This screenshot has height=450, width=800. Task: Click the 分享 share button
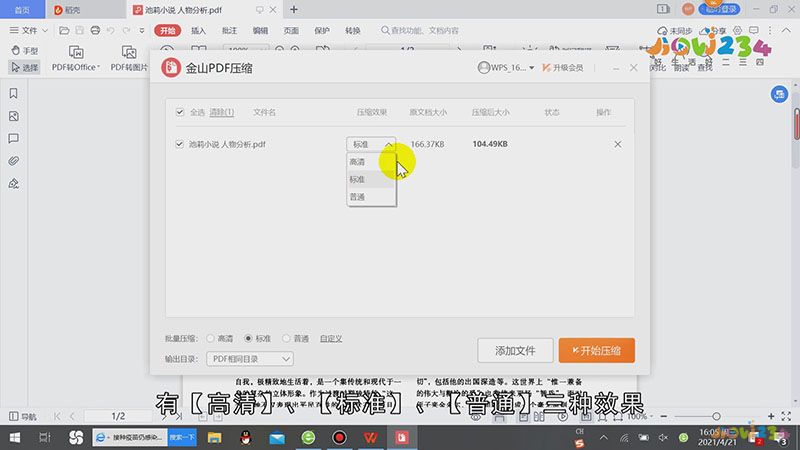point(713,31)
